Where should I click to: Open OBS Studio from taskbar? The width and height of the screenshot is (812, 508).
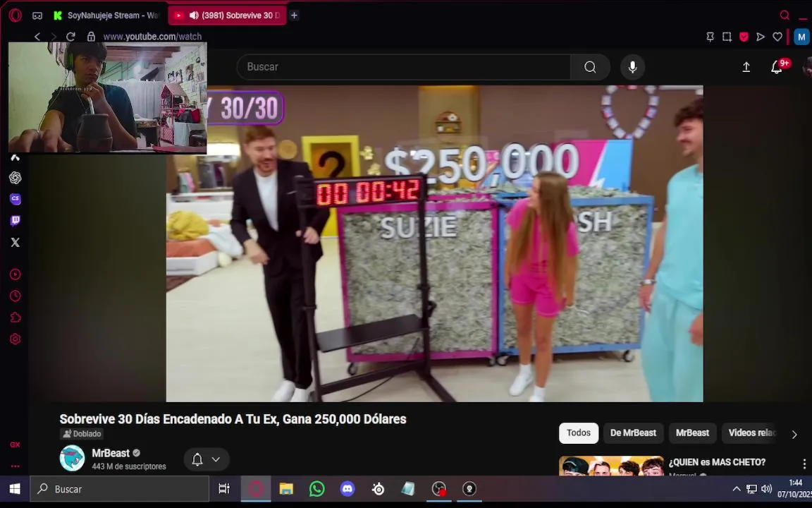click(438, 489)
